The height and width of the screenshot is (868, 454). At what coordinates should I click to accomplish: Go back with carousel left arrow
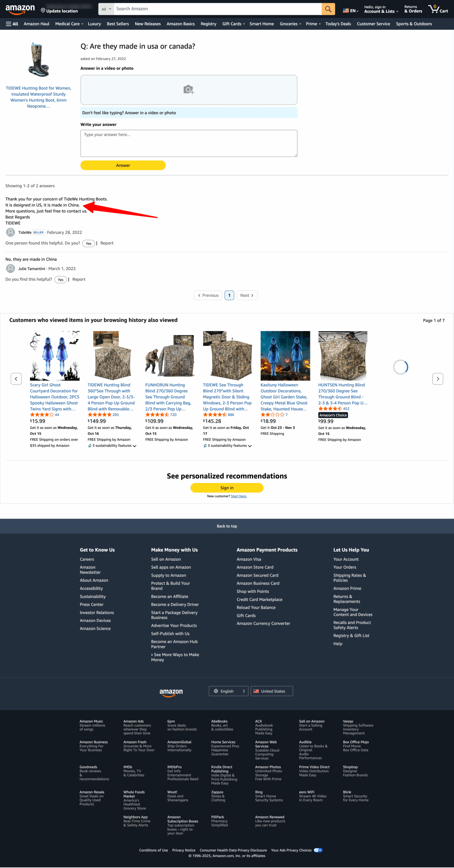[x=16, y=379]
